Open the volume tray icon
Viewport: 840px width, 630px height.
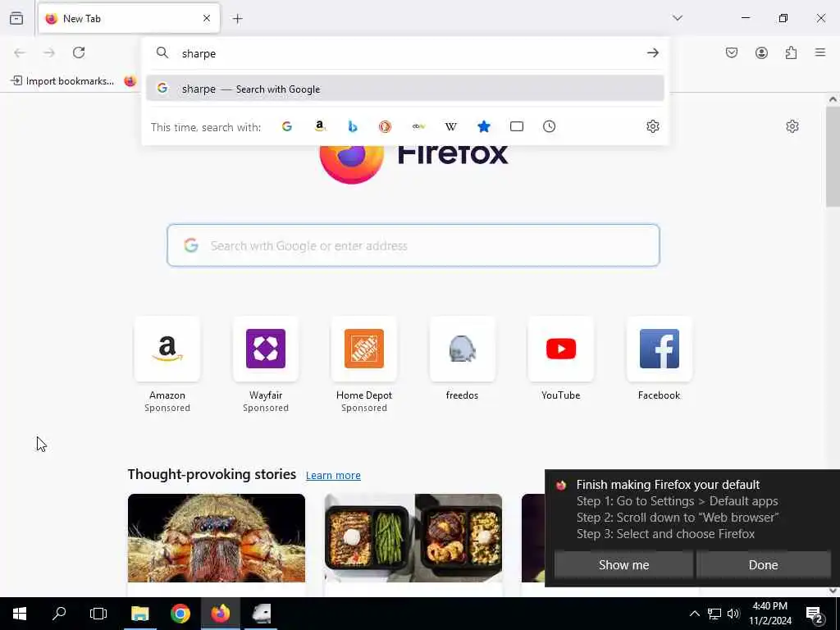733,614
